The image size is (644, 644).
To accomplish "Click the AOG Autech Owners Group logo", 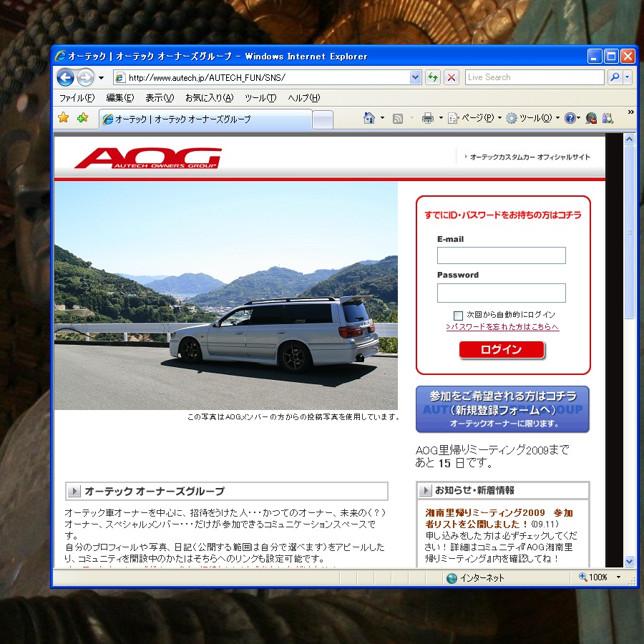I will coord(148,157).
